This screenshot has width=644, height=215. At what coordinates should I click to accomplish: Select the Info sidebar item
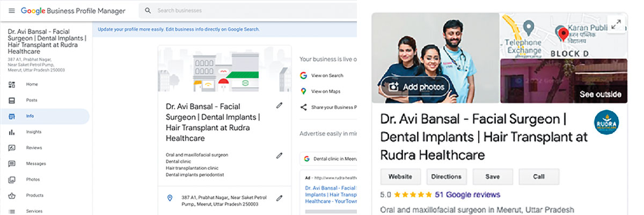[45, 116]
